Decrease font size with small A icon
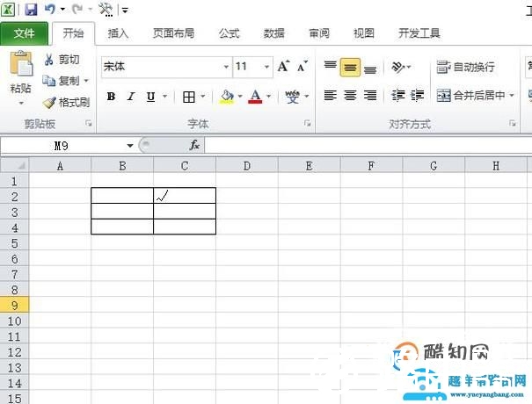Viewport: 532px width, 404px height. 302,67
